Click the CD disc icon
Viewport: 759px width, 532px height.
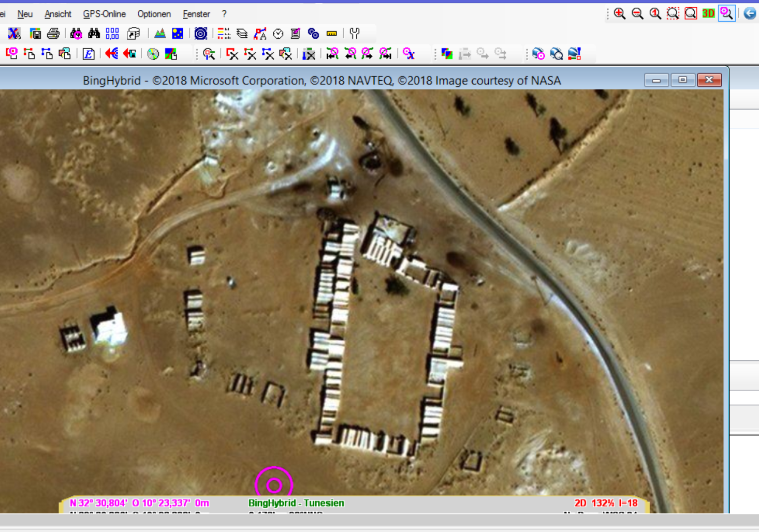click(201, 34)
